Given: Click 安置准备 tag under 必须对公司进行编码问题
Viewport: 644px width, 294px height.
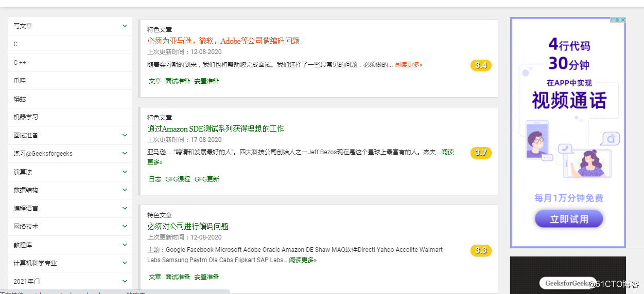Looking at the screenshot, I should (206, 277).
